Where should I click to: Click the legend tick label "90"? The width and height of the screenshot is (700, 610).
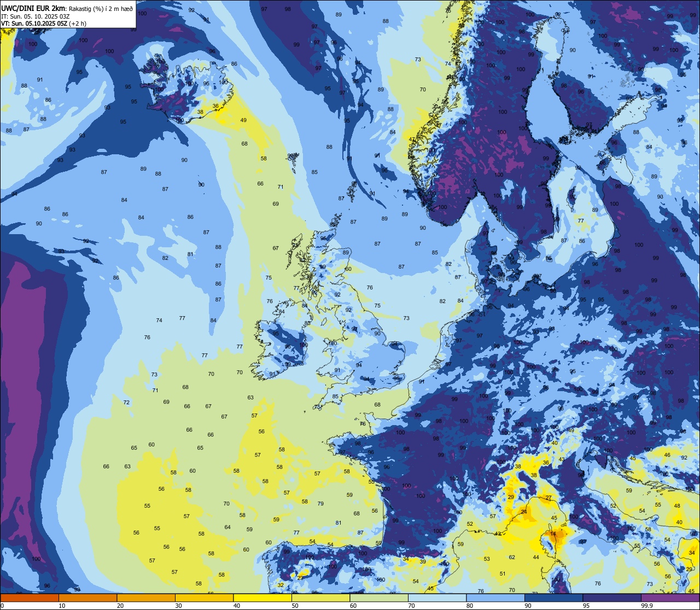pos(528,606)
